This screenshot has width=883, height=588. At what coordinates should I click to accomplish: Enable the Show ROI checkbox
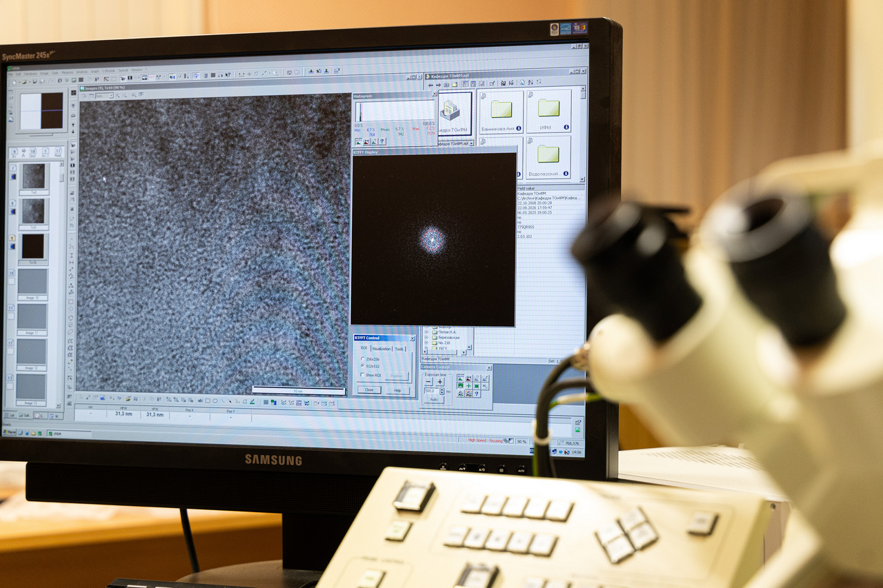(x=363, y=375)
